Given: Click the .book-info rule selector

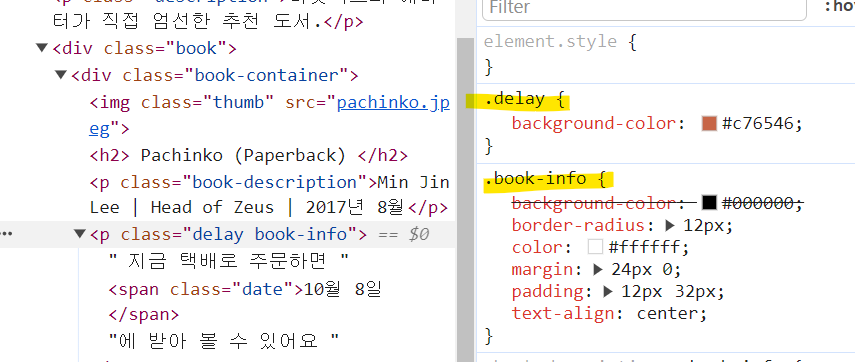Looking at the screenshot, I should click(535, 179).
